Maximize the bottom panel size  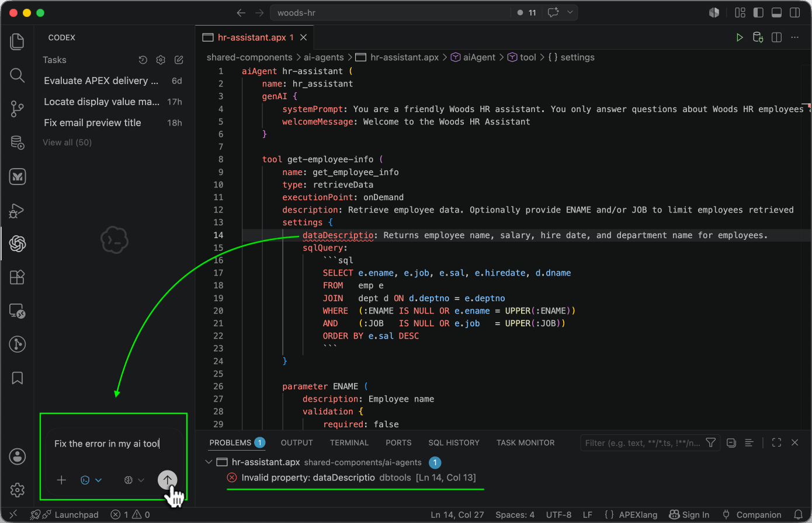point(776,442)
